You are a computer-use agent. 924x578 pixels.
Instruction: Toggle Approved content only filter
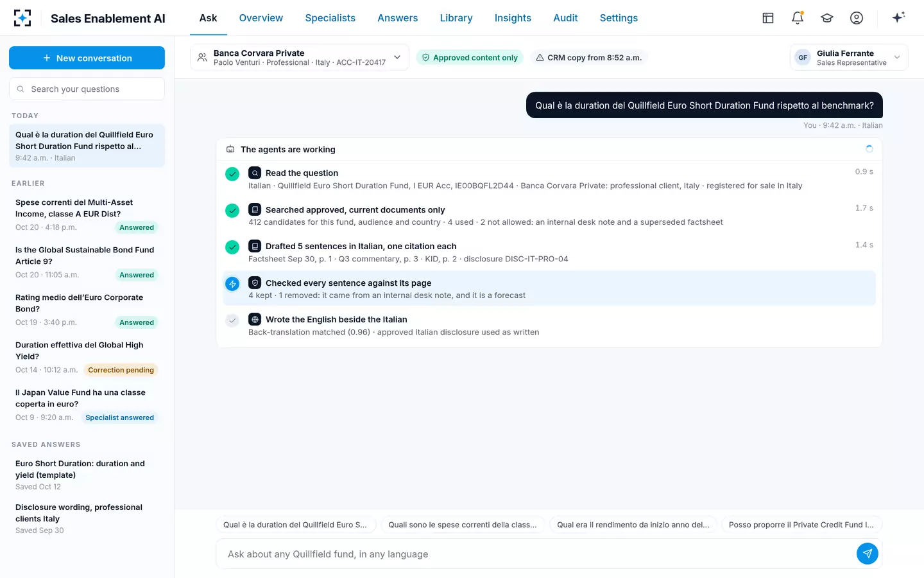[470, 58]
